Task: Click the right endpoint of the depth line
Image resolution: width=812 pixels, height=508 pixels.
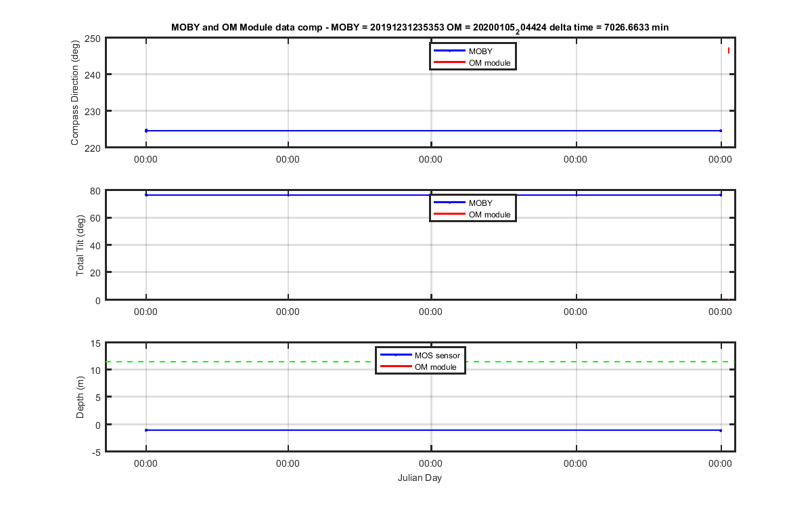Action: [721, 430]
